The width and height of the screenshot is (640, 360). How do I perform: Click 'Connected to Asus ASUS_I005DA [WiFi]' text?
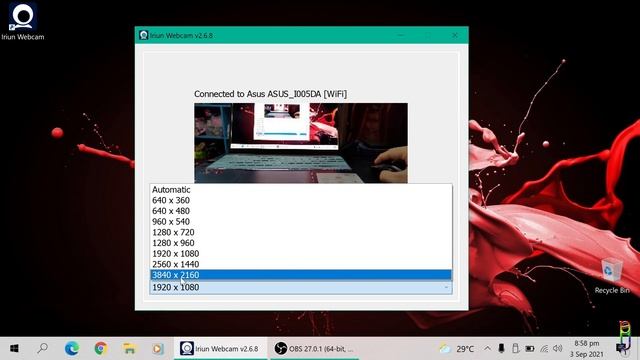[x=270, y=94]
